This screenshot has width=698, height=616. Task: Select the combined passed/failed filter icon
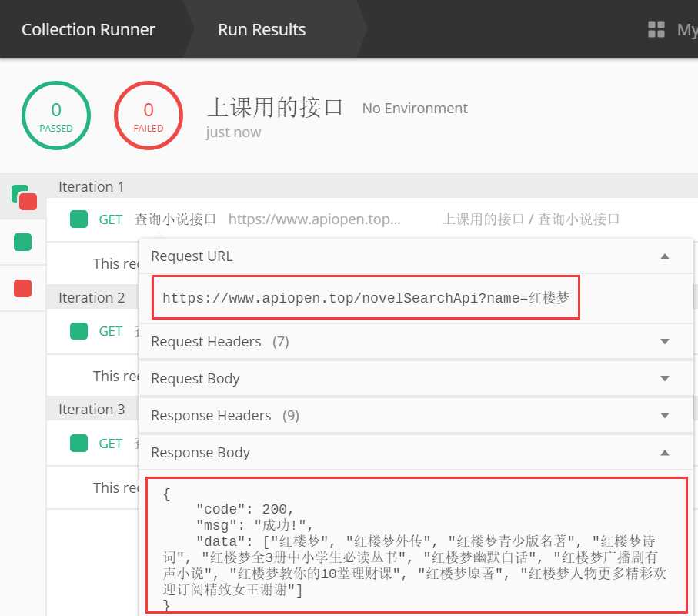[25, 197]
